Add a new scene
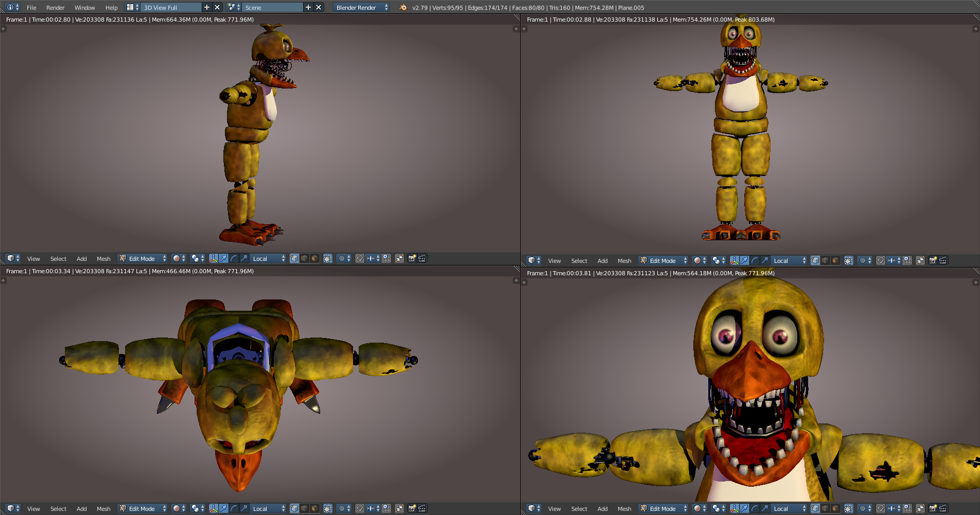The image size is (980, 515). point(308,7)
